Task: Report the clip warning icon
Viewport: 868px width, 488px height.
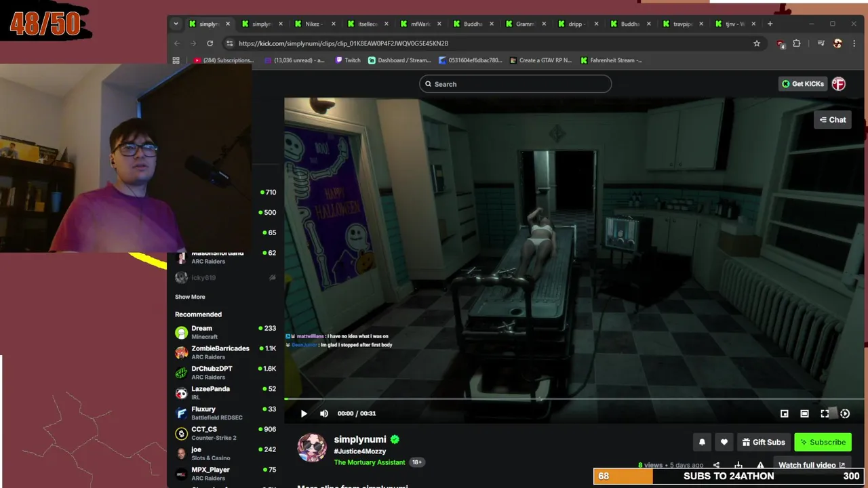Action: click(760, 466)
